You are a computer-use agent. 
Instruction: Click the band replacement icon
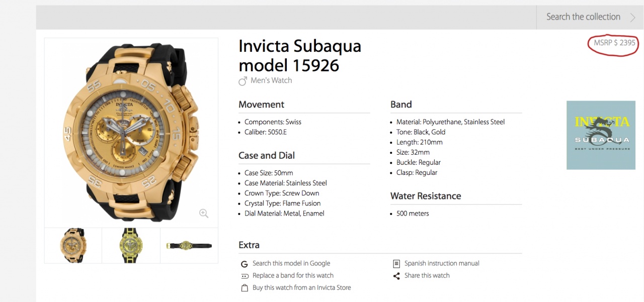tap(245, 276)
